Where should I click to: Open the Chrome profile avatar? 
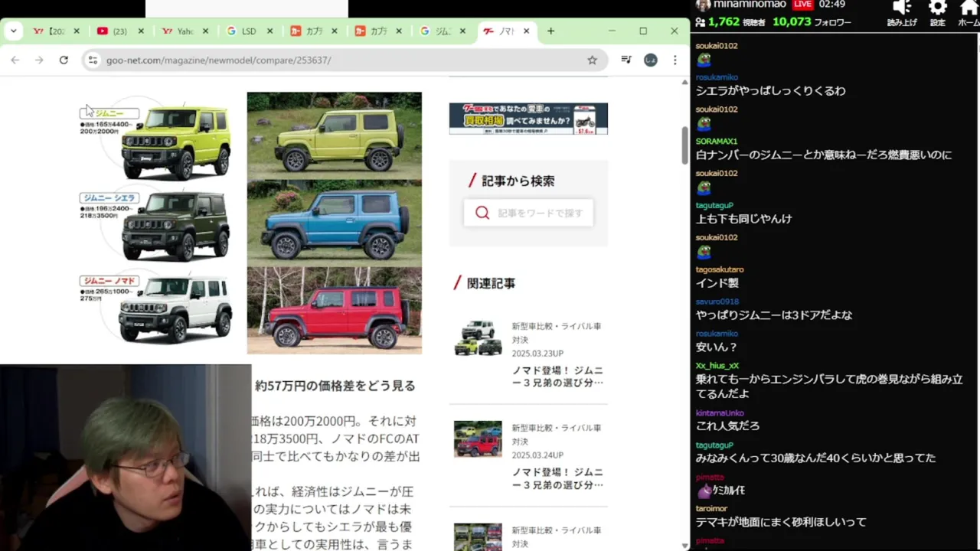tap(651, 60)
